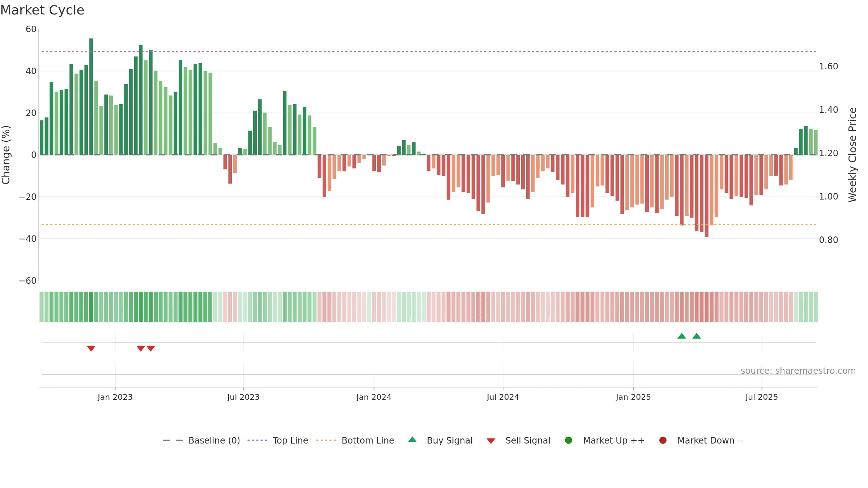
Task: Click the gray dashed Baseline swatch in legend
Action: pyautogui.click(x=173, y=440)
